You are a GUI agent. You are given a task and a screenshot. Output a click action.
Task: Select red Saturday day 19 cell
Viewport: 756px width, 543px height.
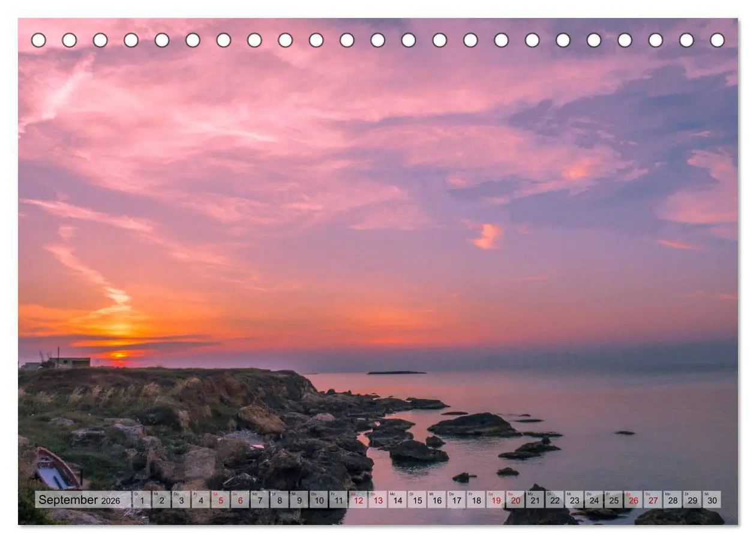click(496, 500)
